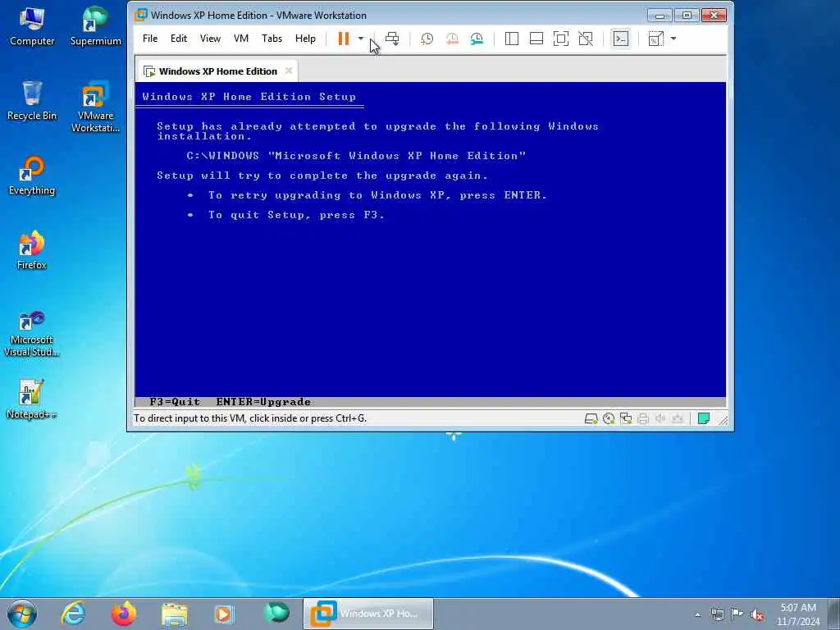The height and width of the screenshot is (630, 840).
Task: Click the window resize grip corner
Action: click(723, 420)
